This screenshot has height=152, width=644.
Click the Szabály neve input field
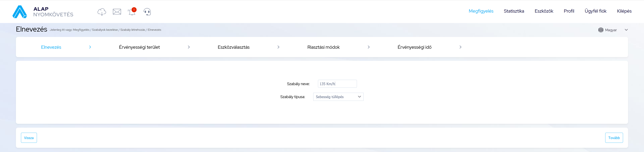[x=337, y=84]
